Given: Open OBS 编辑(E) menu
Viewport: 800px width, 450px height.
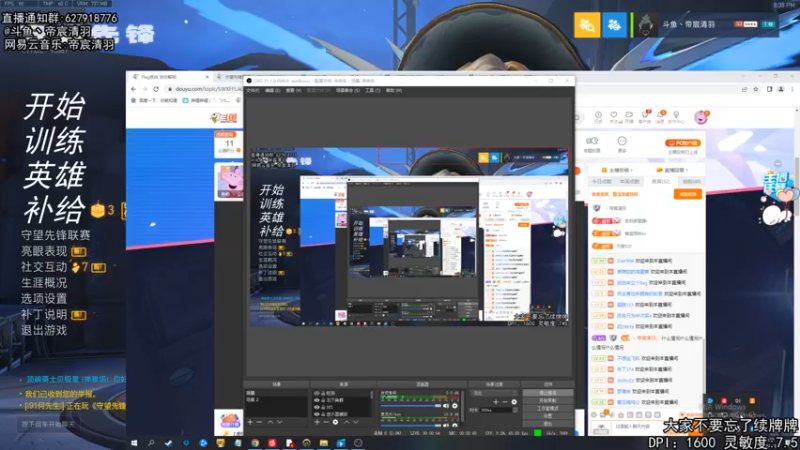Looking at the screenshot, I should (x=272, y=90).
